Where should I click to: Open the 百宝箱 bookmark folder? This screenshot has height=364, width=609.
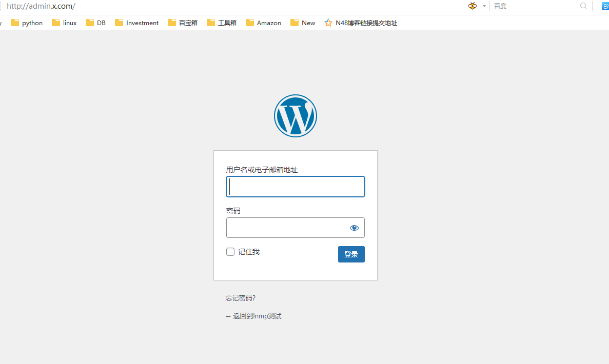coord(183,23)
